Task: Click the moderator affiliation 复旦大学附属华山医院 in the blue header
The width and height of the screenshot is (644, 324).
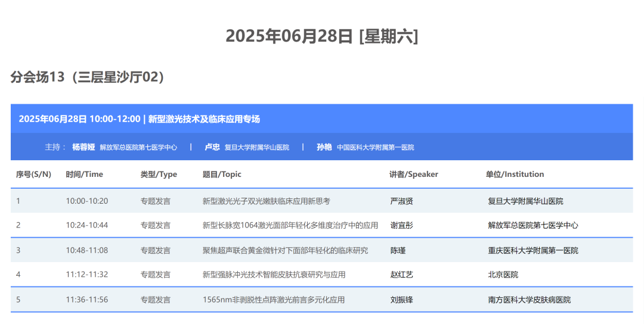Action: [256, 147]
